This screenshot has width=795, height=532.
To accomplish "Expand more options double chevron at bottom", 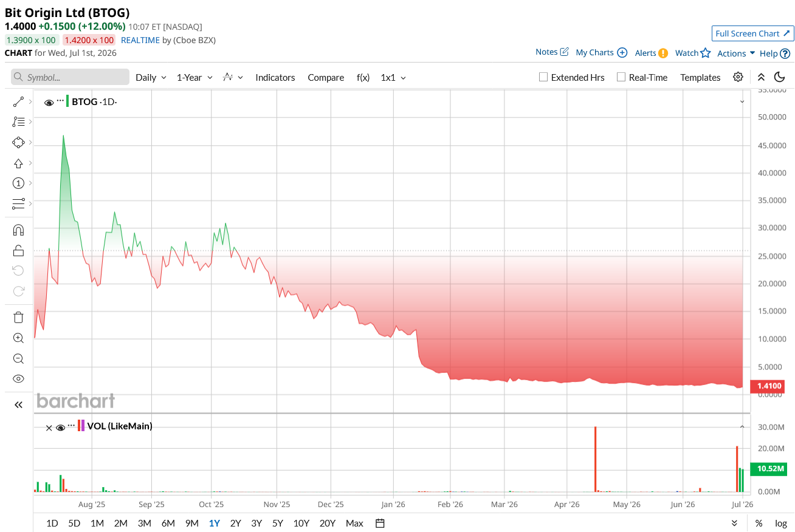I will click(734, 523).
